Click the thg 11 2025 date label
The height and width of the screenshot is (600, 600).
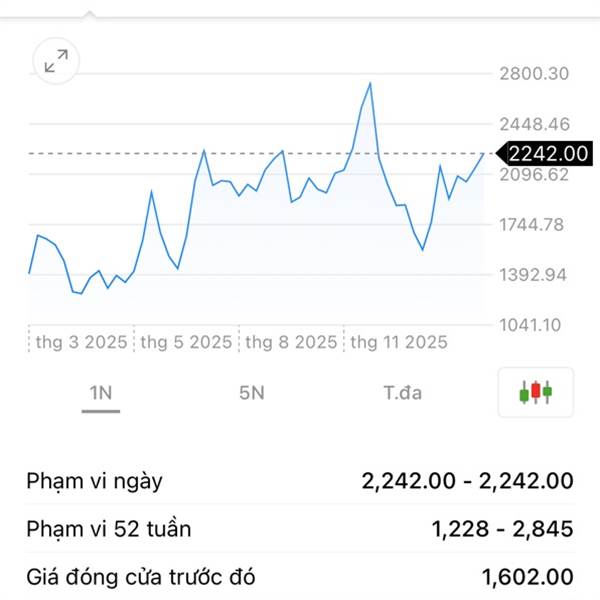pos(398,342)
